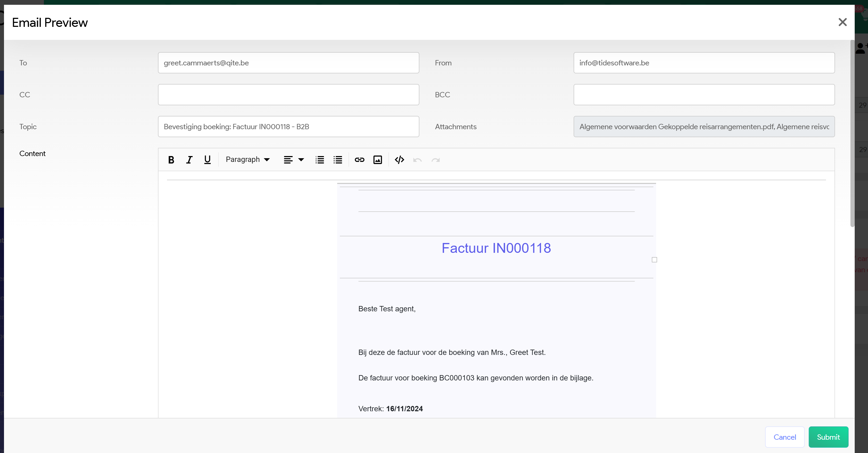
Task: Click into the BCC field
Action: point(704,95)
